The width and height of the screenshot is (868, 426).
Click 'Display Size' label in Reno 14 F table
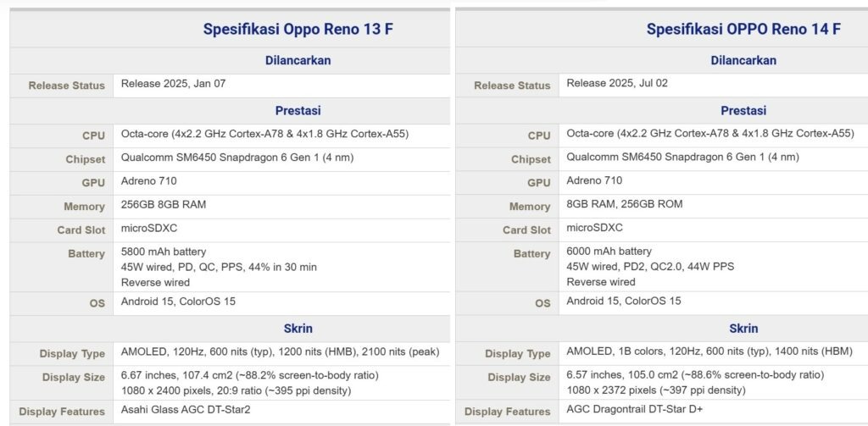(520, 378)
